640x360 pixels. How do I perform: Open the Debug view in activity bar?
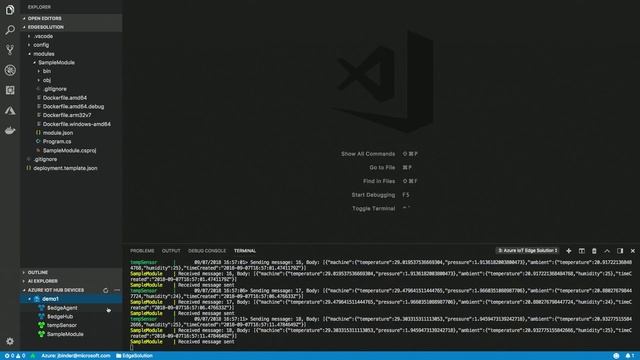click(x=10, y=70)
